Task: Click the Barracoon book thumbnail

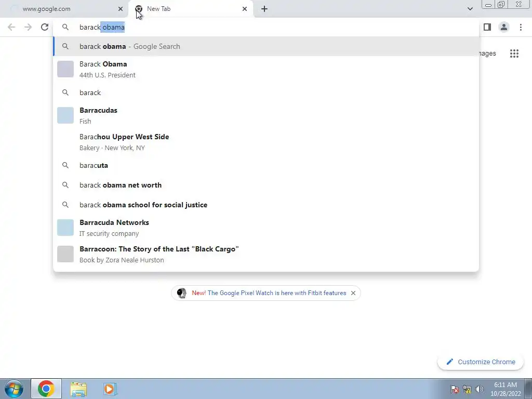Action: tap(65, 254)
